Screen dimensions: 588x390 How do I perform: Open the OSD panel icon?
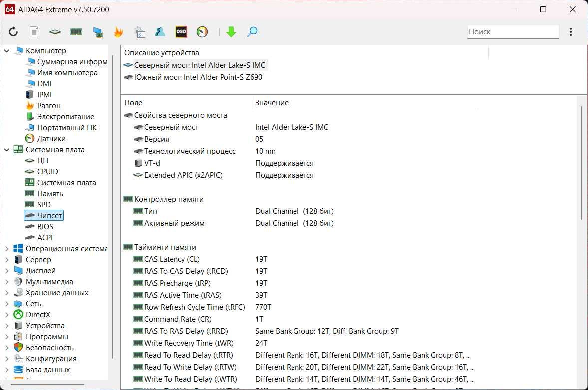tap(181, 32)
